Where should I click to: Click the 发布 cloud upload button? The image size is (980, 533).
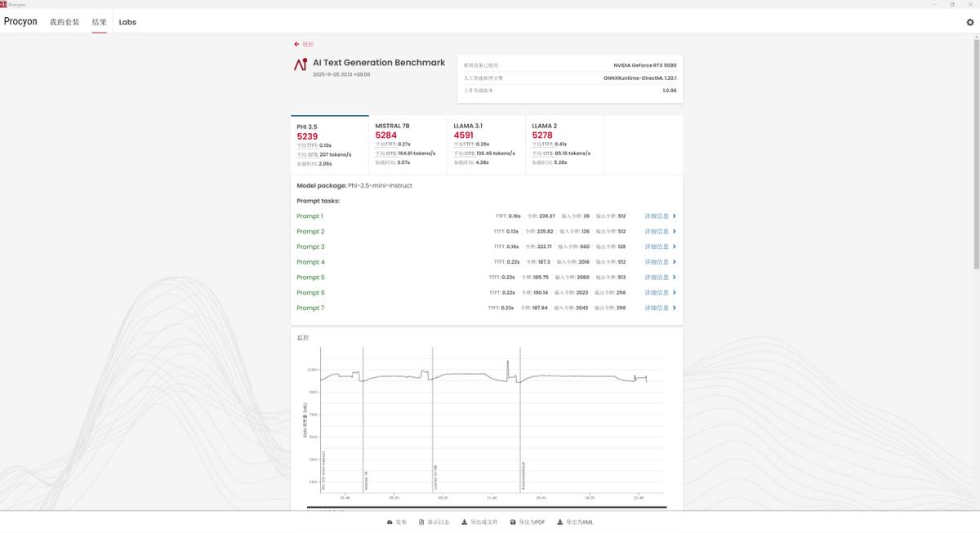coord(396,522)
